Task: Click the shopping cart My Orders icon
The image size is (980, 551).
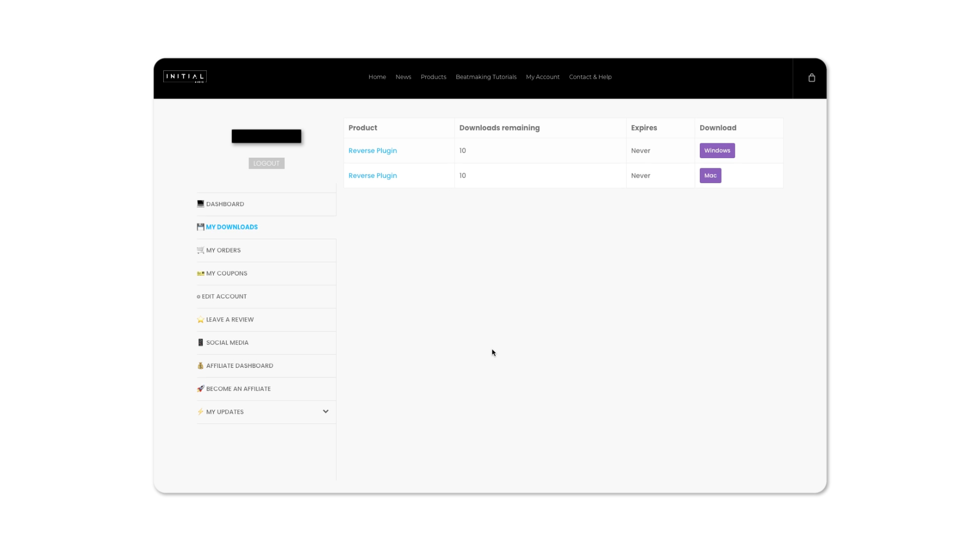Action: 200,250
